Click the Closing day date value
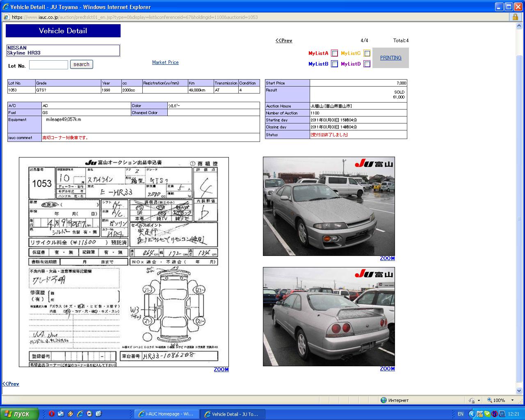The image size is (525, 420). tap(334, 127)
